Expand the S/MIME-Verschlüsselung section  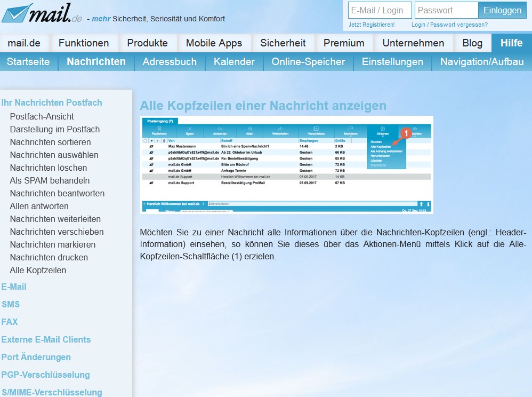click(52, 392)
